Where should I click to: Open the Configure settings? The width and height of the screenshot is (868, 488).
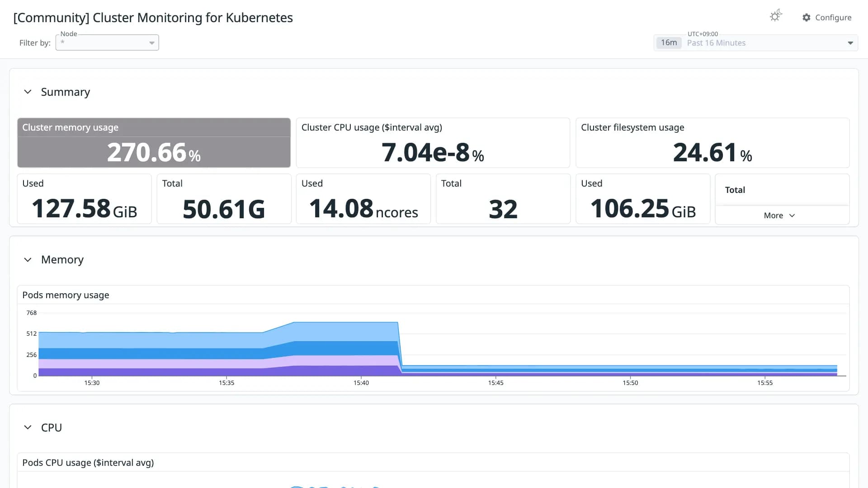tap(827, 17)
